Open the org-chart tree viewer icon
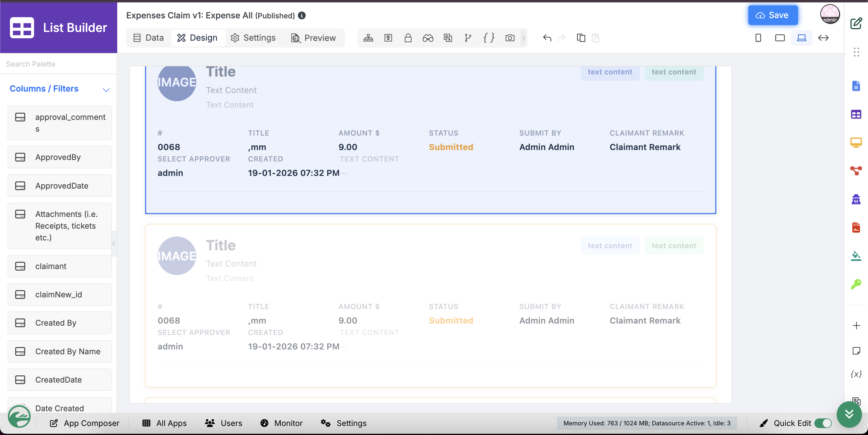Screen dimensions: 868x435 click(368, 38)
